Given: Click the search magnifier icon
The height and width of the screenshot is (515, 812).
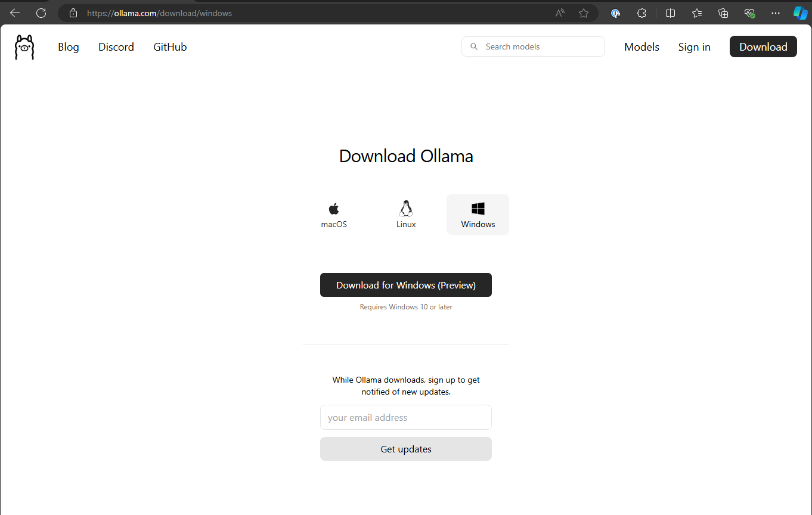Looking at the screenshot, I should tap(474, 46).
